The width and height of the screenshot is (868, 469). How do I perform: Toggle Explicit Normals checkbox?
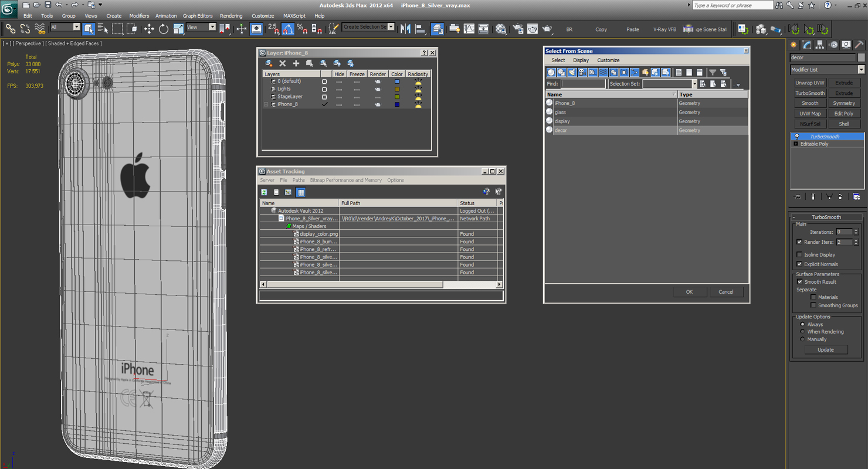pos(799,264)
